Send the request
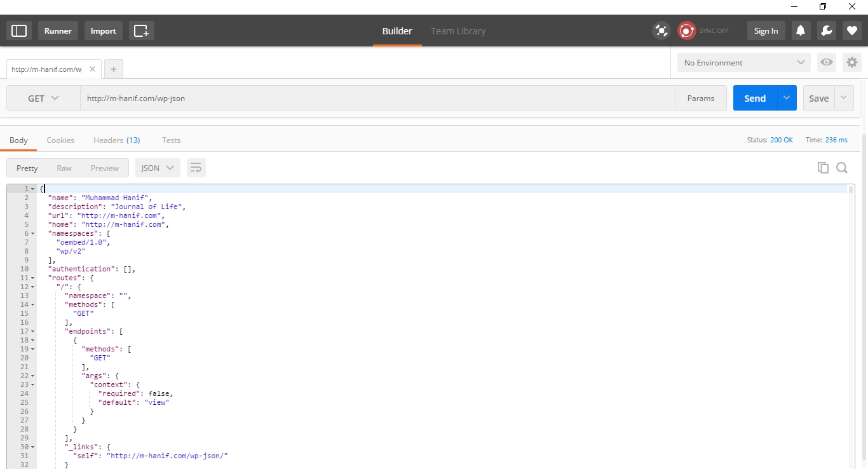 point(755,99)
